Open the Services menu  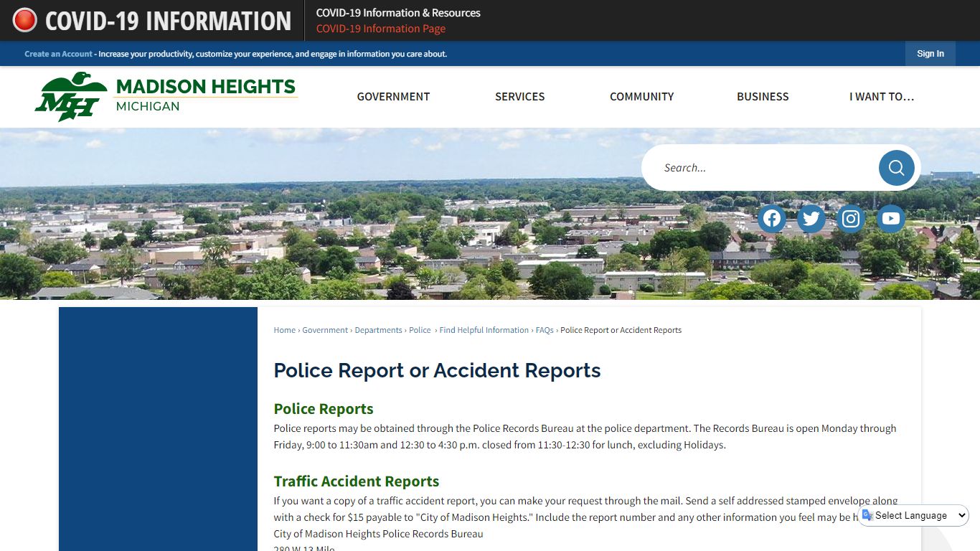click(x=519, y=97)
